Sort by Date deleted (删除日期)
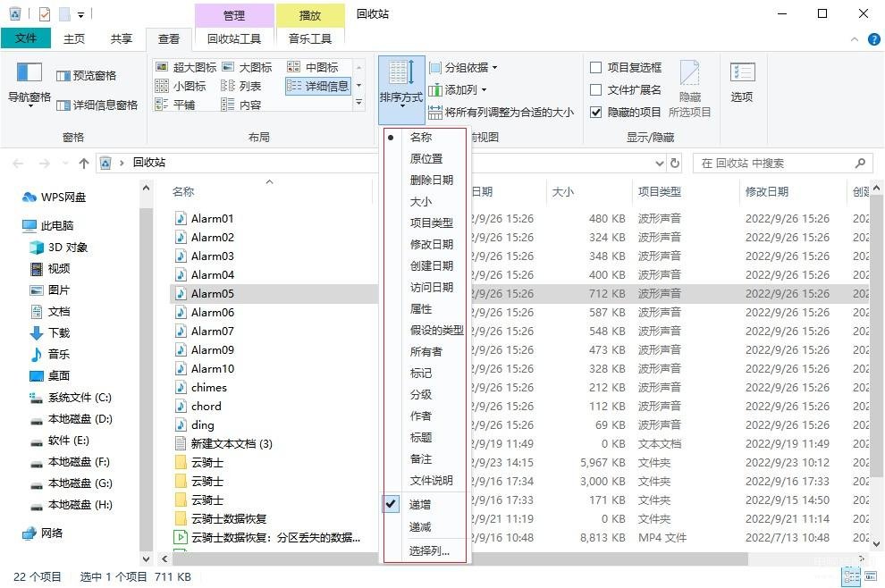The width and height of the screenshot is (885, 588). pyautogui.click(x=425, y=180)
